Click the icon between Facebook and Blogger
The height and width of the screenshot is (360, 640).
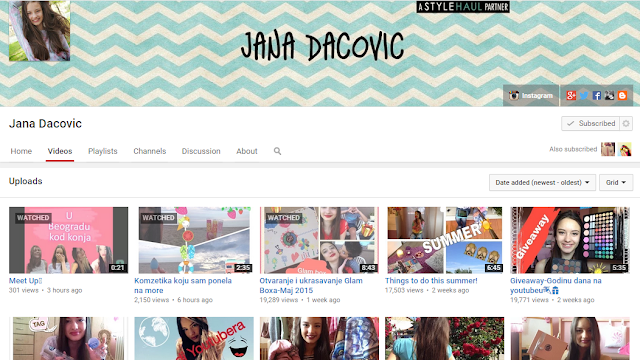tap(609, 96)
